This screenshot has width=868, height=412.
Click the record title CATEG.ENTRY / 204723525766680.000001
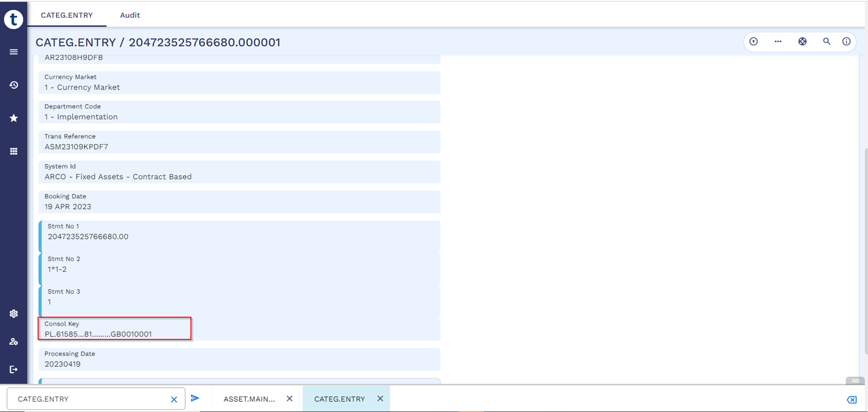[x=158, y=42]
